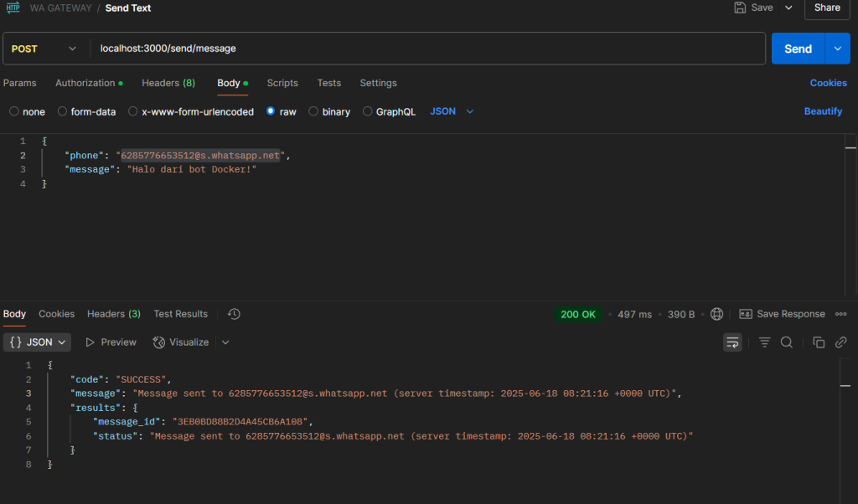
Task: Choose the binary body option
Action: [x=313, y=111]
